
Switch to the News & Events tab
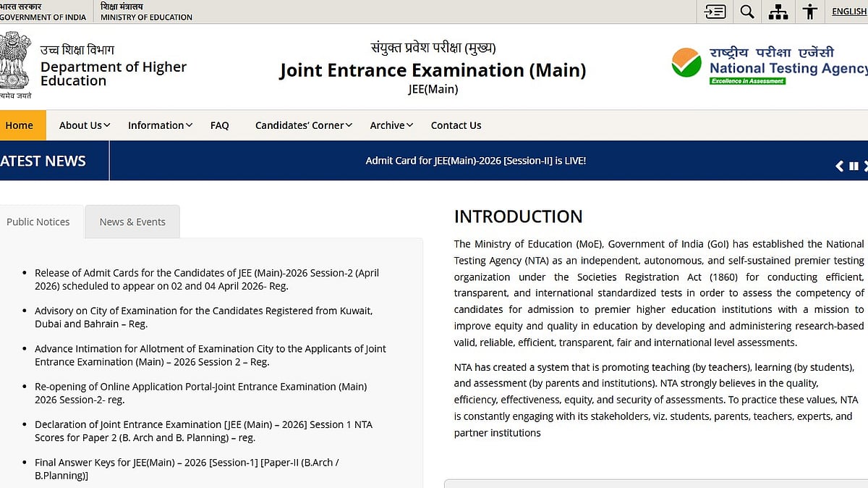[132, 222]
